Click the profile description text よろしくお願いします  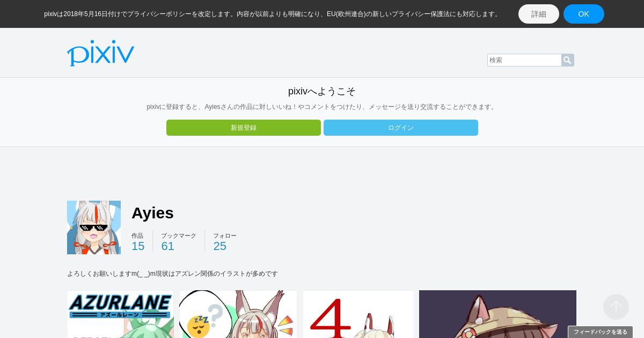pos(172,274)
